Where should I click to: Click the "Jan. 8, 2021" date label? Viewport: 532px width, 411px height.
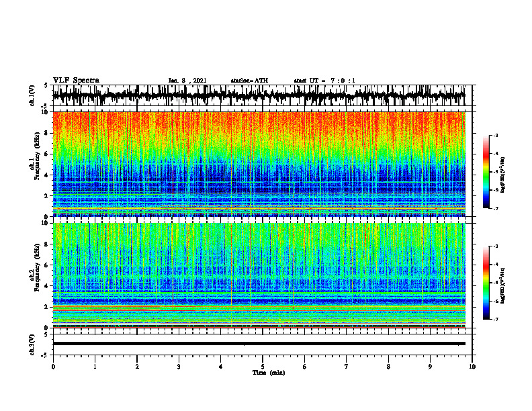187,81
